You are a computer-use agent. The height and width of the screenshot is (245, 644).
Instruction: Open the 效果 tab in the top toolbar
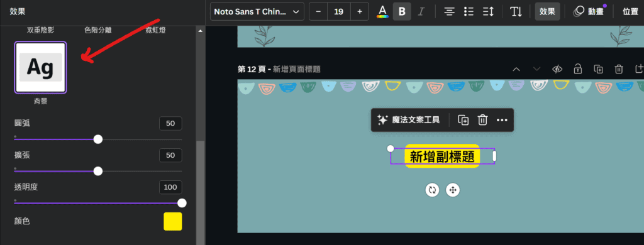point(547,11)
